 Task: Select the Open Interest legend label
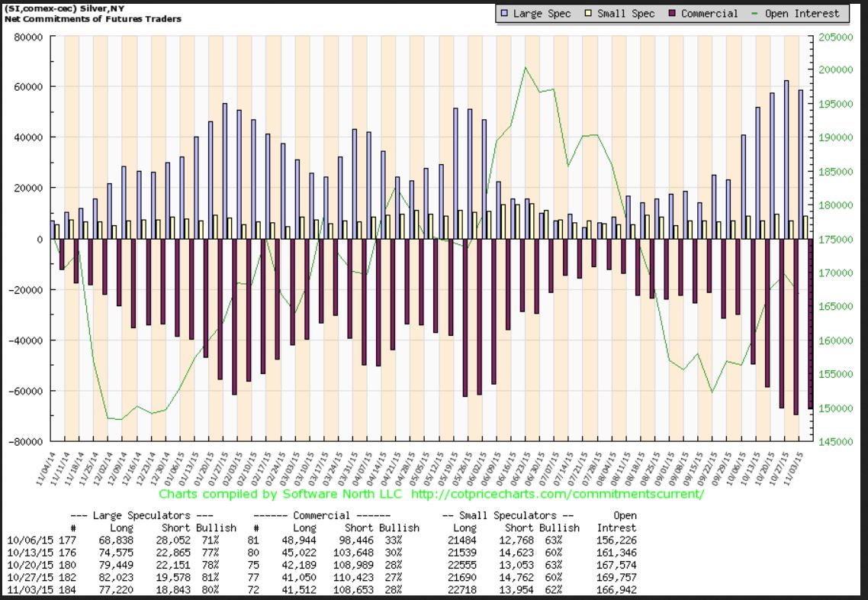pos(802,14)
